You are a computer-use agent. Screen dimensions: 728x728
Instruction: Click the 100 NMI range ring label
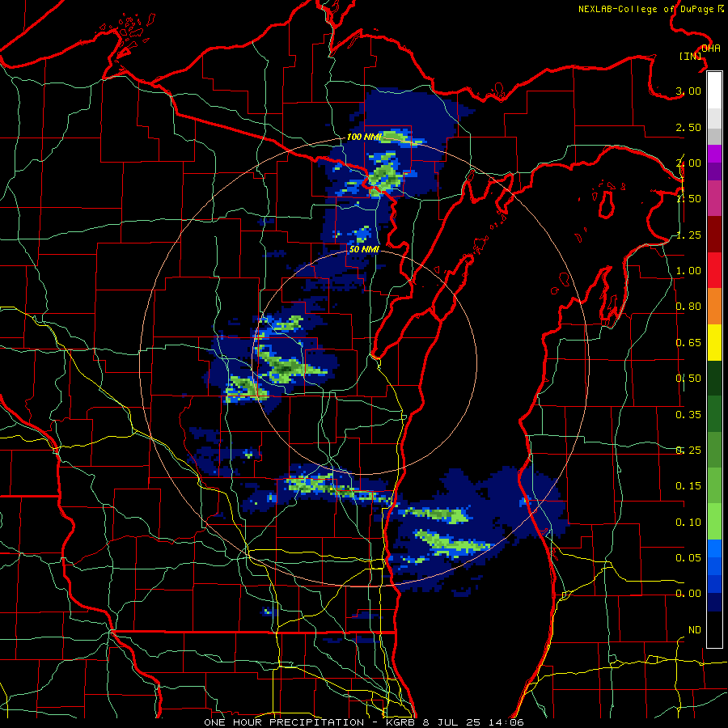click(x=365, y=137)
